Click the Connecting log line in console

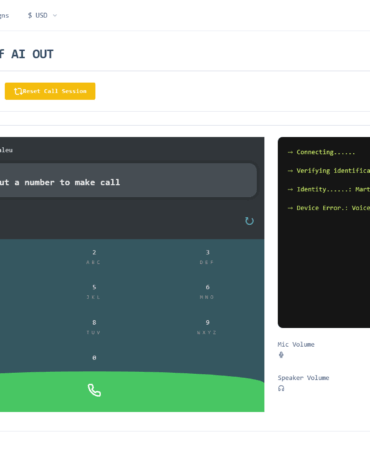[x=321, y=152]
